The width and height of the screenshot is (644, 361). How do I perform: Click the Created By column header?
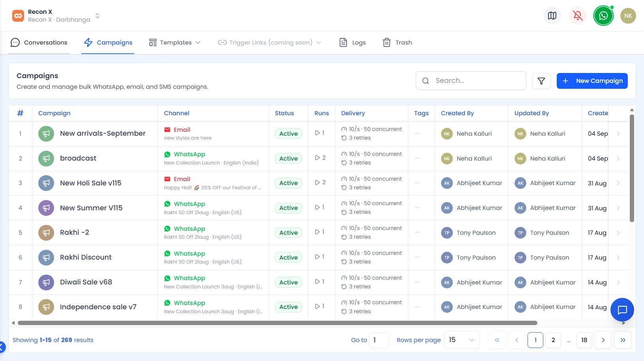point(457,113)
